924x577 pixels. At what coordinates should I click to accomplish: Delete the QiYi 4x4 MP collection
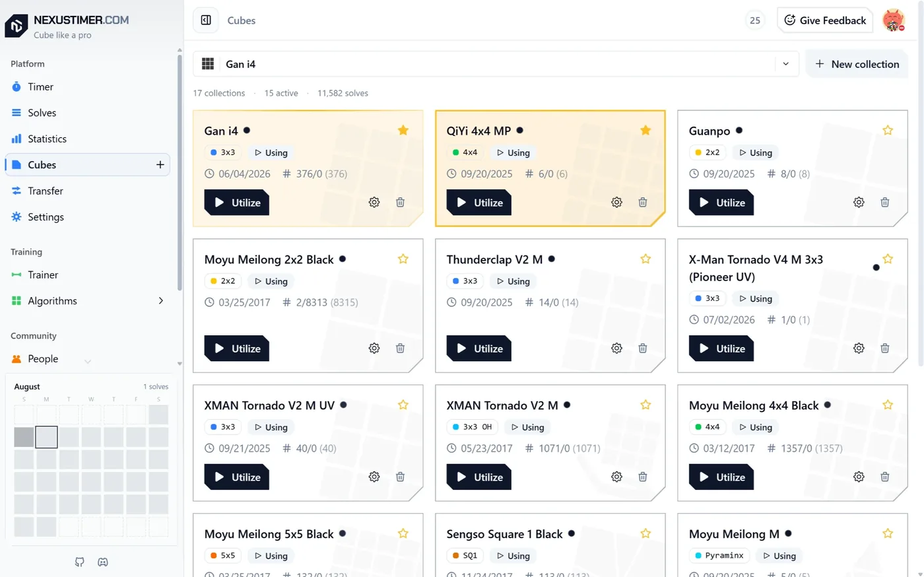click(642, 203)
